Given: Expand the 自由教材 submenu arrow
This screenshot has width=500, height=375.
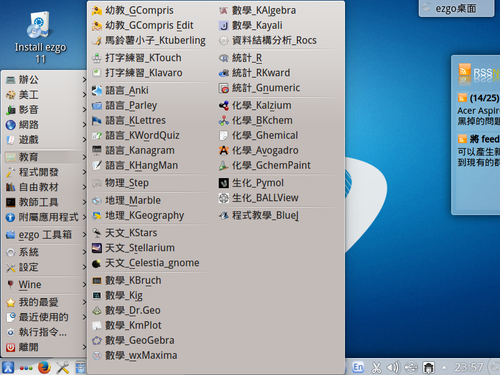Looking at the screenshot, I should tap(84, 187).
